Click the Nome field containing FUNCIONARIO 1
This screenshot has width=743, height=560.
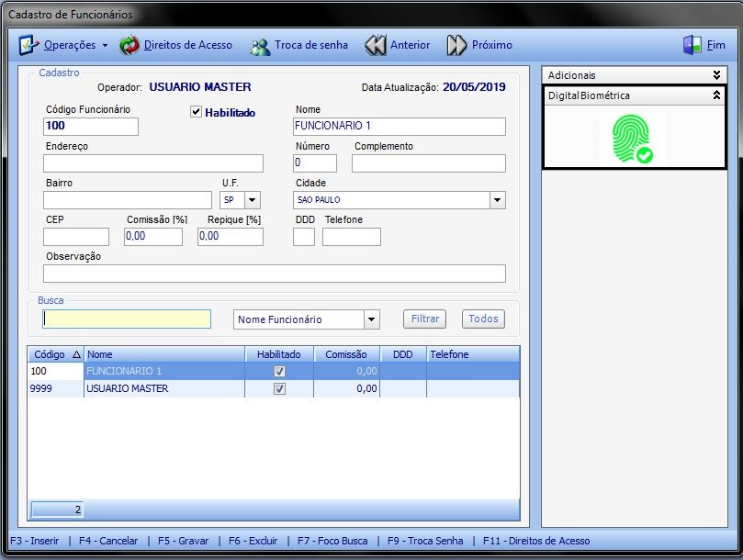pyautogui.click(x=400, y=127)
